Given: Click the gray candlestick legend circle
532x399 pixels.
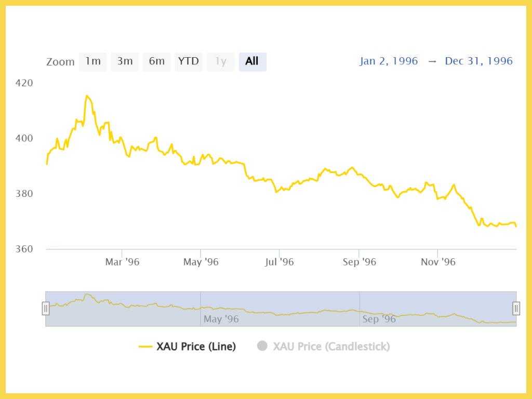Looking at the screenshot, I should point(262,346).
